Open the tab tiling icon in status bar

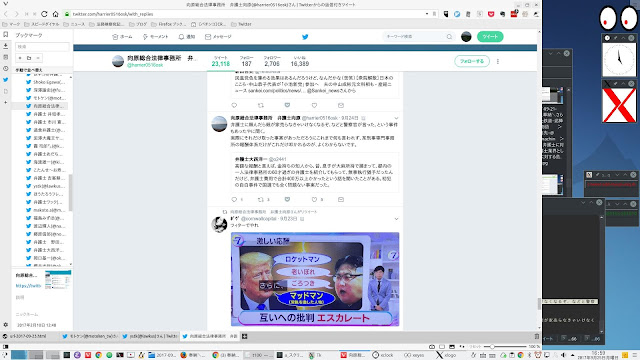pos(442,347)
